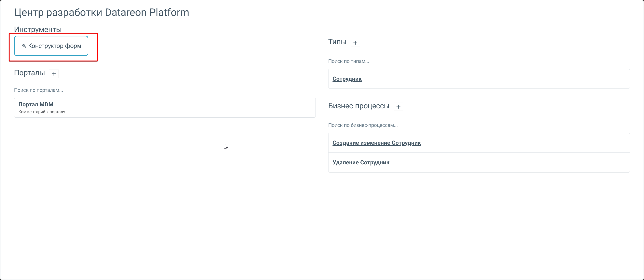Open the Портал MDM link
The image size is (644, 280).
click(x=36, y=104)
